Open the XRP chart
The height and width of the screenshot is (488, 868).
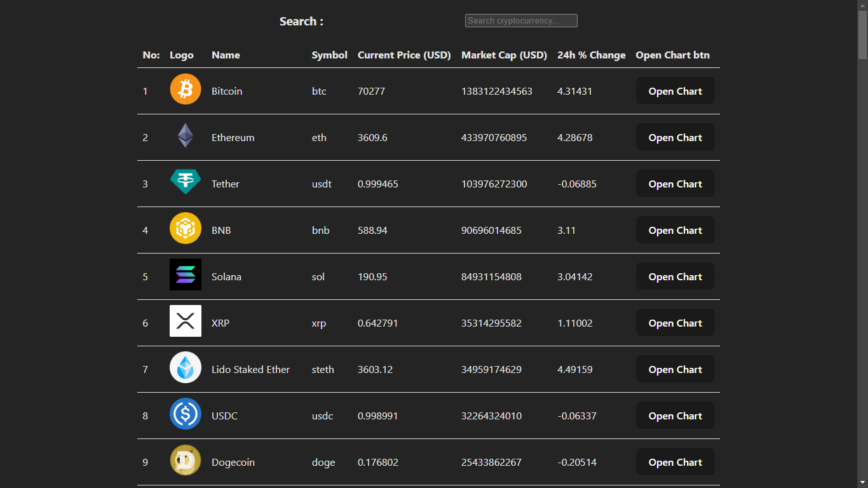675,323
